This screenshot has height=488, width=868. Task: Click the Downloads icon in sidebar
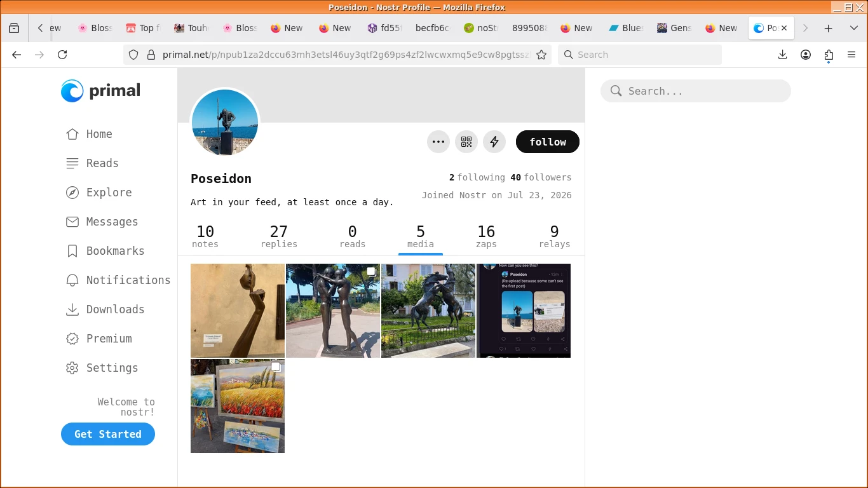[72, 309]
